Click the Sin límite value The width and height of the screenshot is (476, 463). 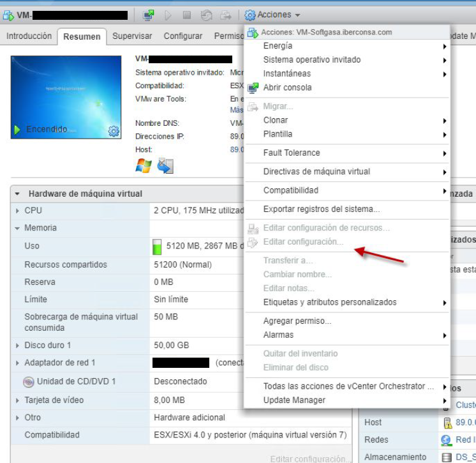coord(171,300)
